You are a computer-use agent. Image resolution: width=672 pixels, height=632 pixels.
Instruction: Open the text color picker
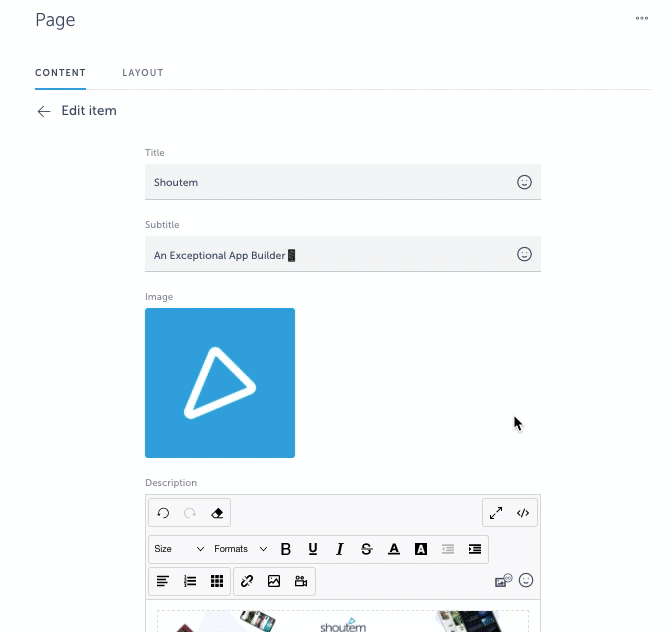(x=394, y=549)
